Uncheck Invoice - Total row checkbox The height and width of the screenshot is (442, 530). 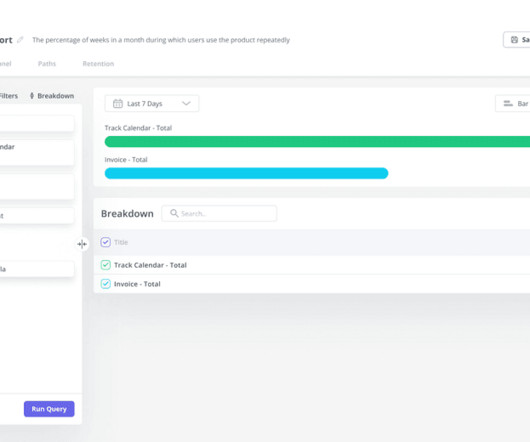click(105, 284)
